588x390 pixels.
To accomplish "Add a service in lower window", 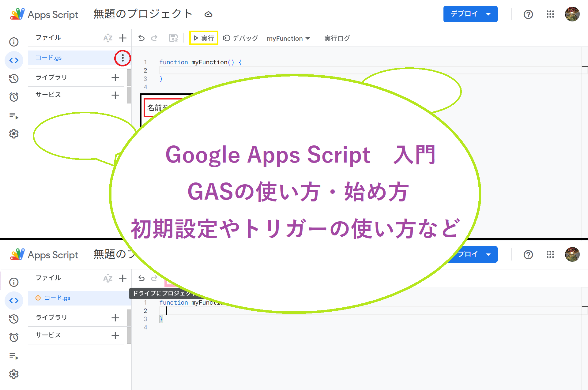I will click(115, 336).
